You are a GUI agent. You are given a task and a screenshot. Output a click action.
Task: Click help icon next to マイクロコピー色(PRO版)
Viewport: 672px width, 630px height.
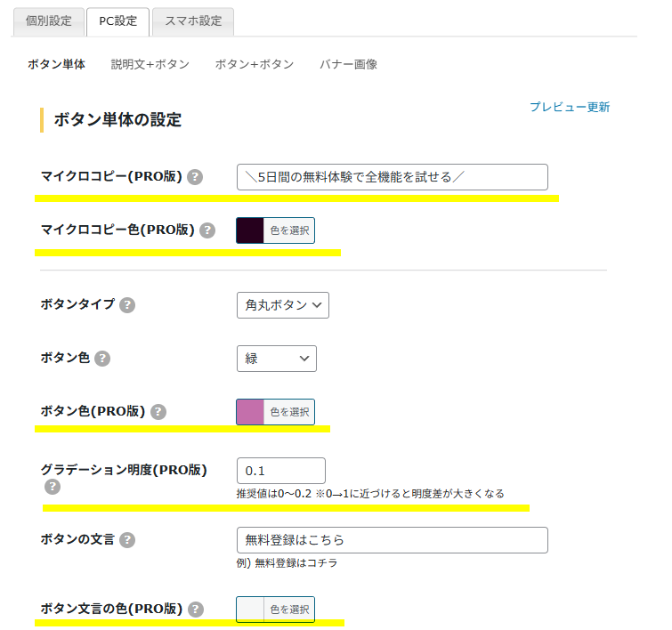coord(207,230)
